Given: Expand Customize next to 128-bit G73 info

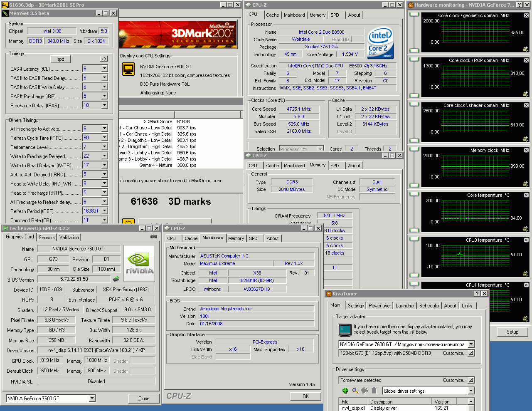Looking at the screenshot, I should pyautogui.click(x=471, y=353).
